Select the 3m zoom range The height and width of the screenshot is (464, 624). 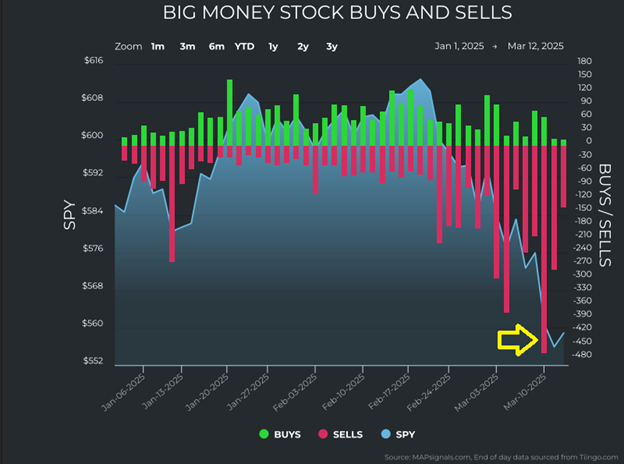click(x=187, y=46)
